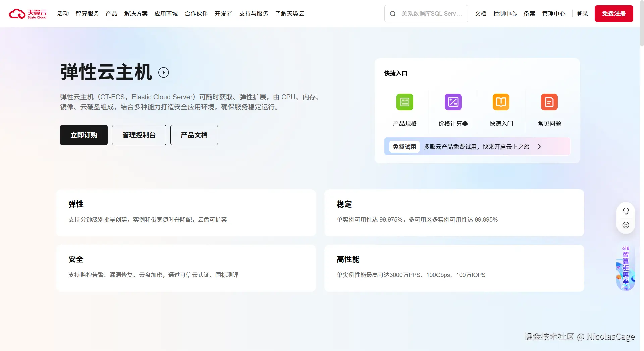Open the 应用商城 menu
This screenshot has width=644, height=351.
(166, 14)
